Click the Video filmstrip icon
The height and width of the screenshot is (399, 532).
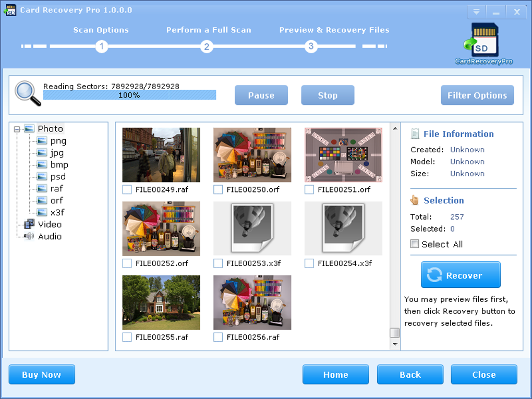29,224
